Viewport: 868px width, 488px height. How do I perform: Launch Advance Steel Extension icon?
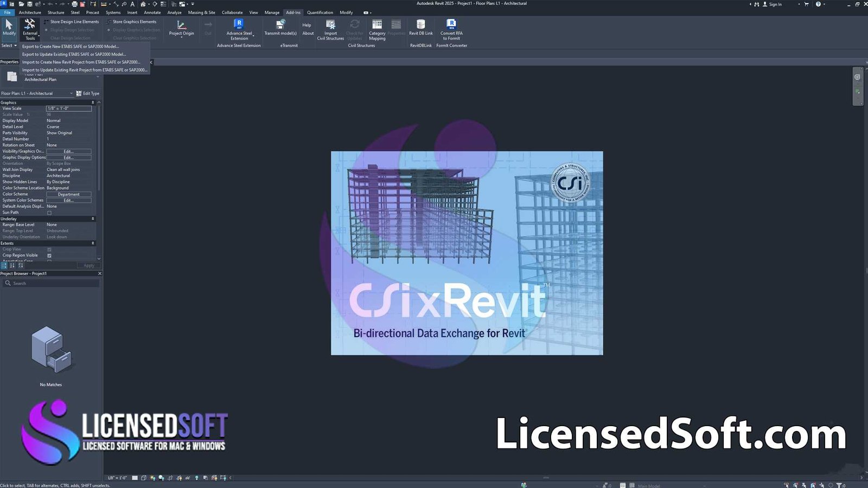tap(239, 24)
